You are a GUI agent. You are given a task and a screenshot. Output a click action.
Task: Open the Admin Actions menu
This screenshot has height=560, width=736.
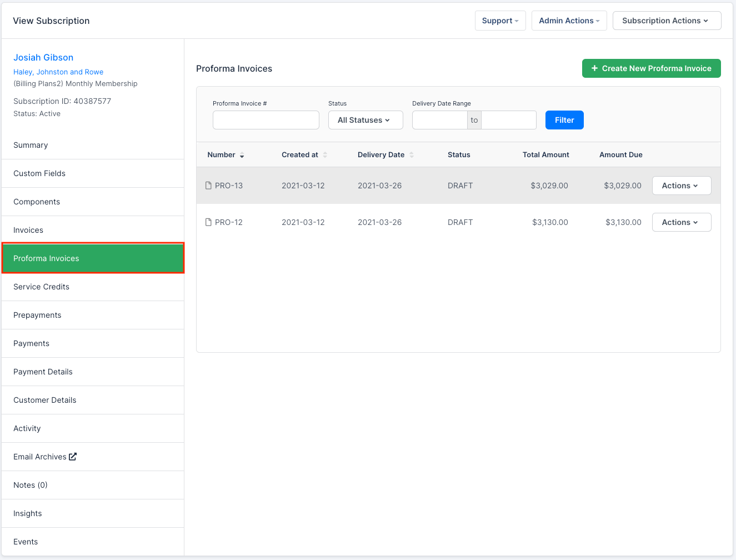(569, 21)
